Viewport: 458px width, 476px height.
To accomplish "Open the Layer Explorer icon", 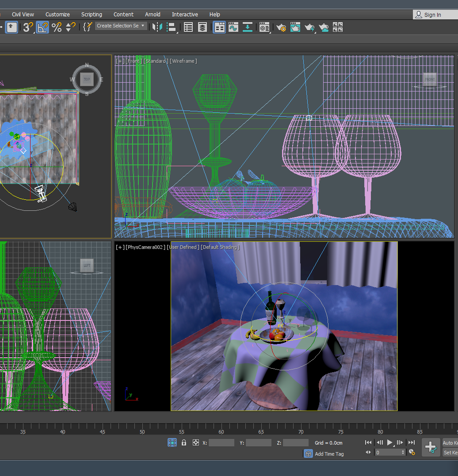I will point(202,27).
